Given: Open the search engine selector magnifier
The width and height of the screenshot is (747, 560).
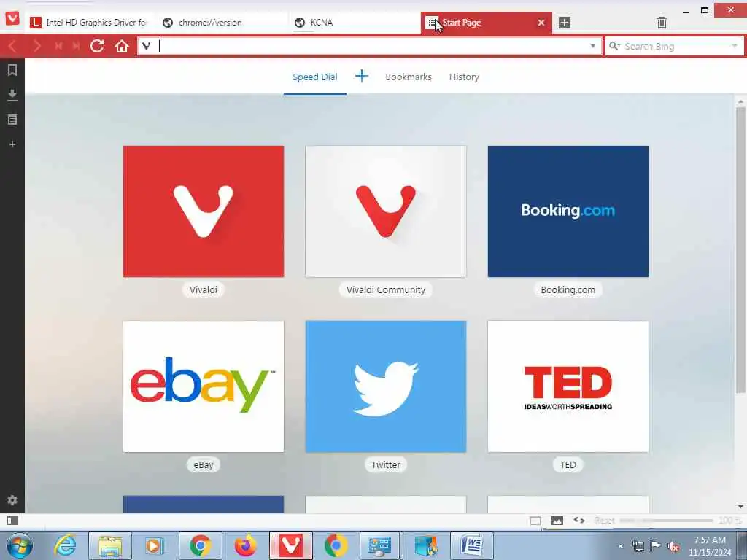Looking at the screenshot, I should click(x=614, y=46).
